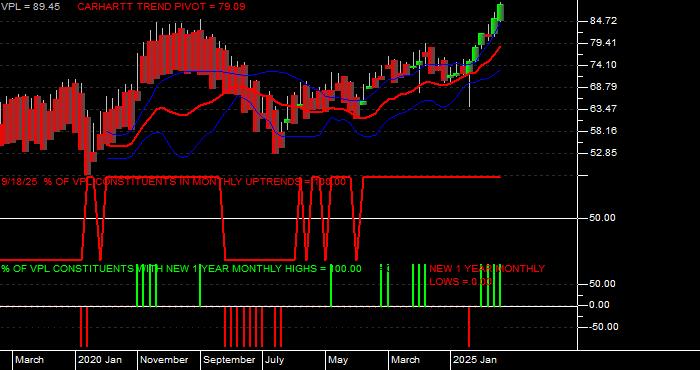The height and width of the screenshot is (370, 700).
Task: Click the 58.16 price axis value
Action: tap(603, 131)
